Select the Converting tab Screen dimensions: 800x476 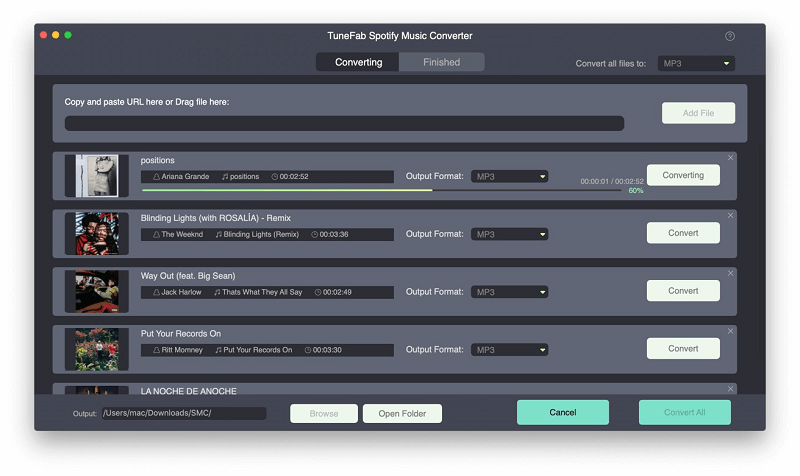pos(358,62)
